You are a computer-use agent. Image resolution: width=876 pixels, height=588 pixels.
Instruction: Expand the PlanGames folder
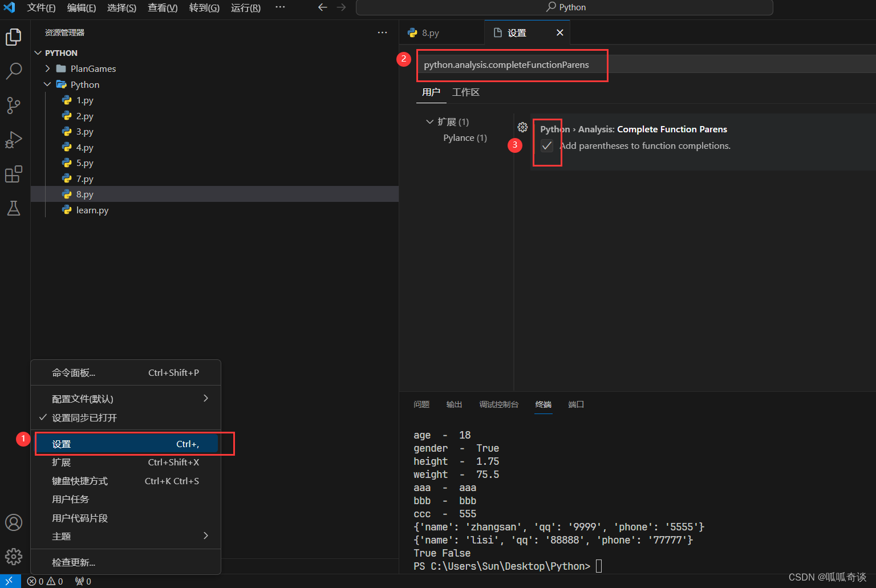[x=93, y=68]
